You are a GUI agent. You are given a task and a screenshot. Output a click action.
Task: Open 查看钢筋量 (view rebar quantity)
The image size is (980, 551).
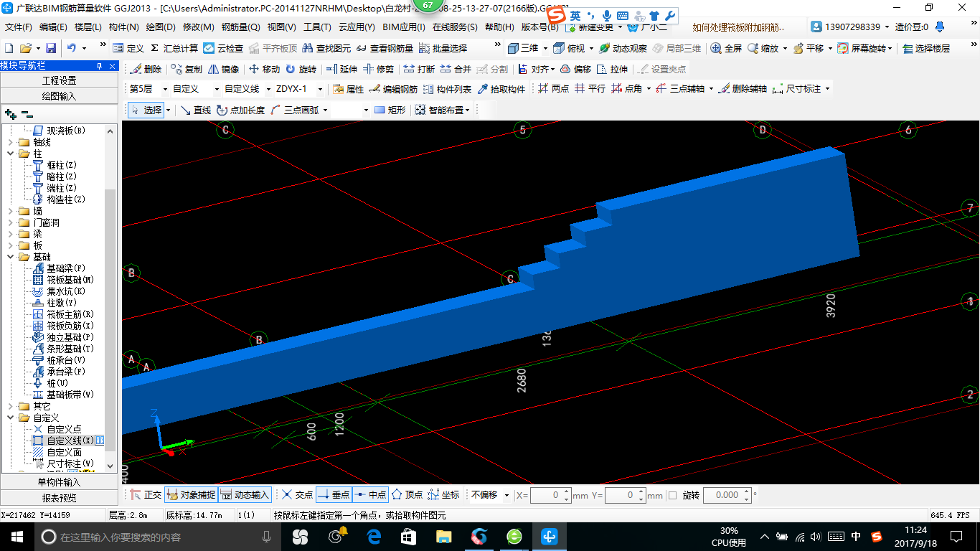[385, 48]
